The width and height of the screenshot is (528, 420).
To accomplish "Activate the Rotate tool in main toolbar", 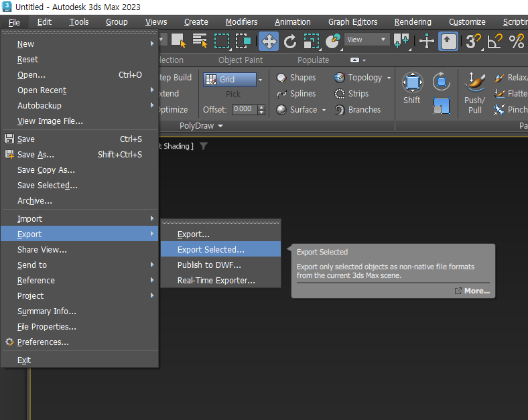I will point(290,41).
